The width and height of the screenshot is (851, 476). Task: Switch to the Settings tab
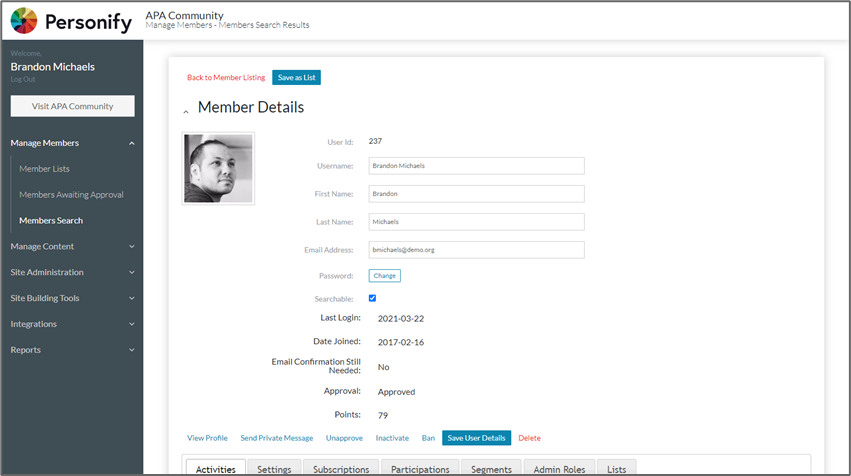pyautogui.click(x=274, y=469)
